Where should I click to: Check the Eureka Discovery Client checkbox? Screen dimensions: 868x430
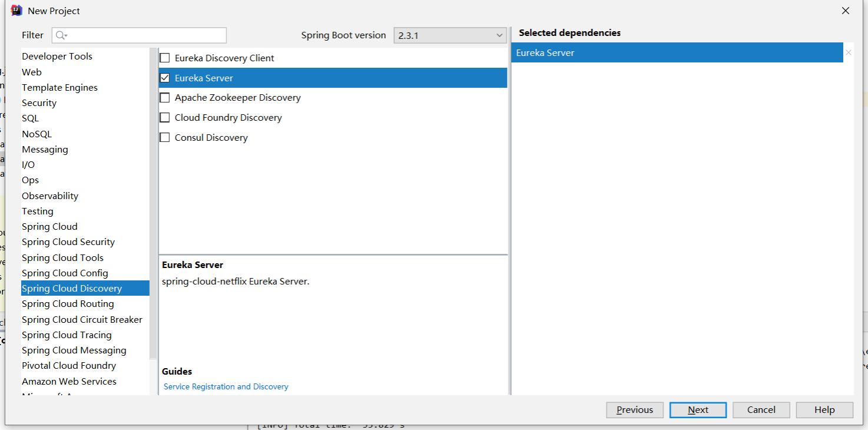pyautogui.click(x=165, y=58)
